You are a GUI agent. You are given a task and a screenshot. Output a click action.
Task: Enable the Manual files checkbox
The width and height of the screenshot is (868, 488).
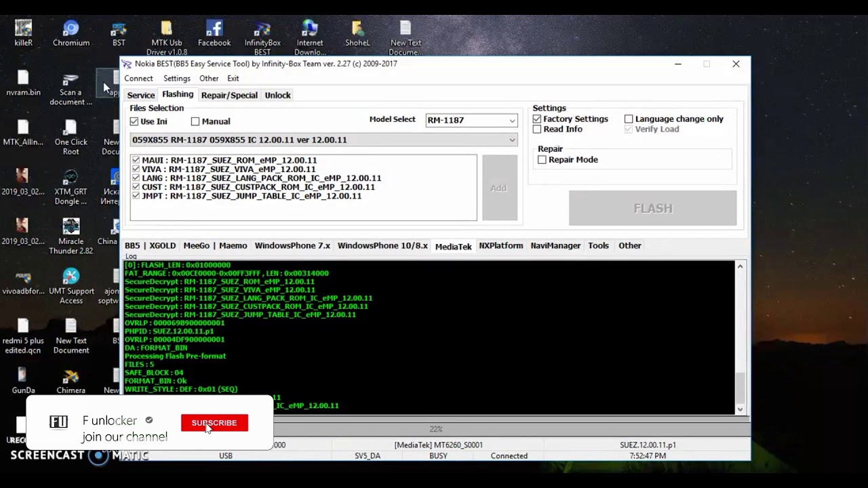pos(195,121)
